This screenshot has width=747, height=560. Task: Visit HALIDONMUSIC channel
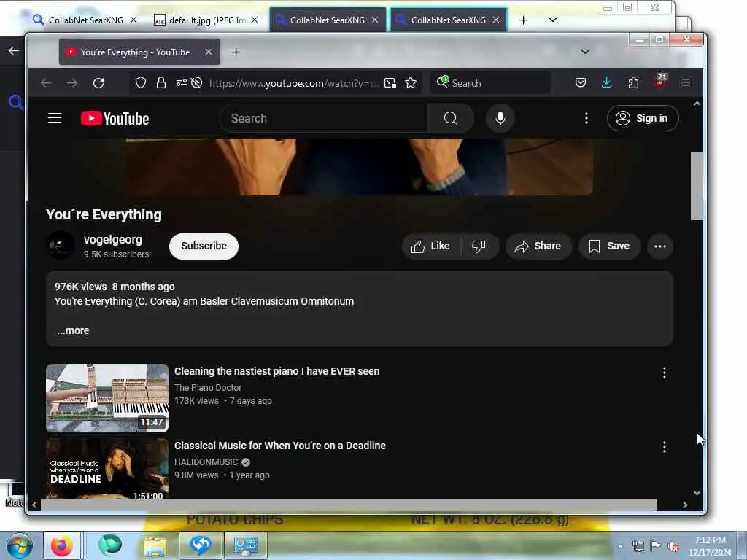coord(206,462)
